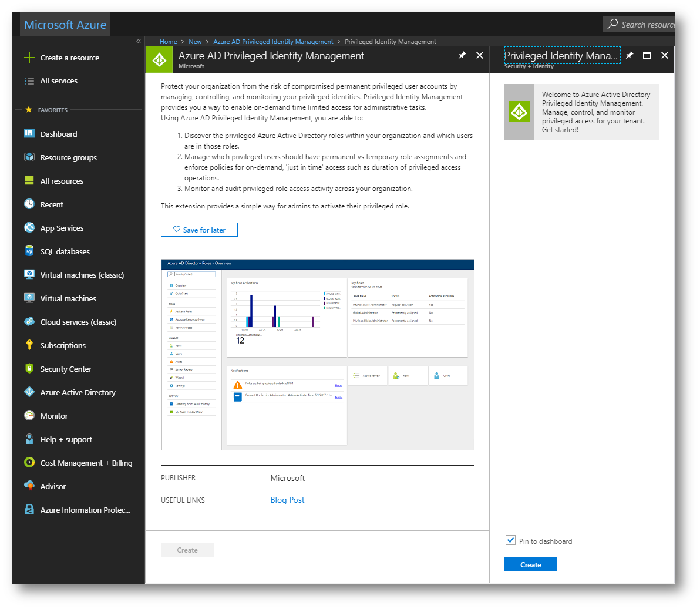Open the All services list icon

[29, 81]
